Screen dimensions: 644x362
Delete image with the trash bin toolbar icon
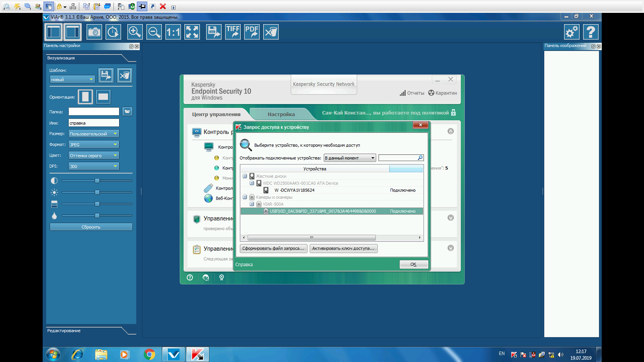pyautogui.click(x=271, y=32)
